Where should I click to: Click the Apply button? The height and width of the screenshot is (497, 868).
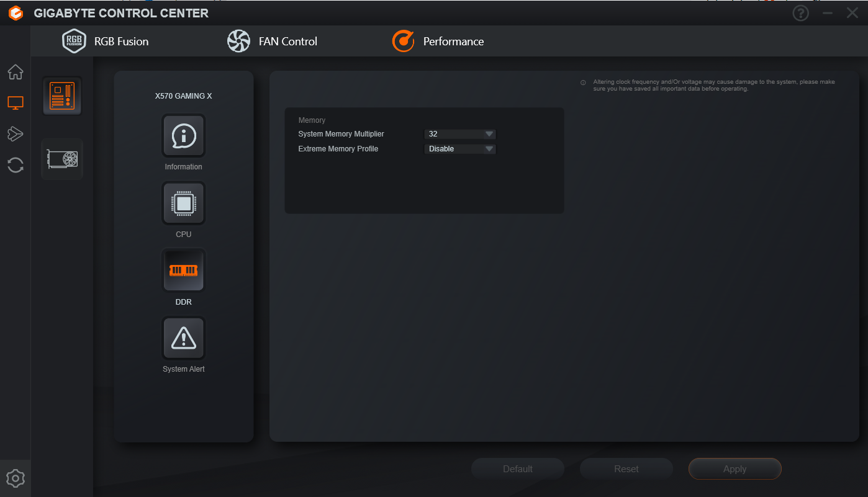735,469
